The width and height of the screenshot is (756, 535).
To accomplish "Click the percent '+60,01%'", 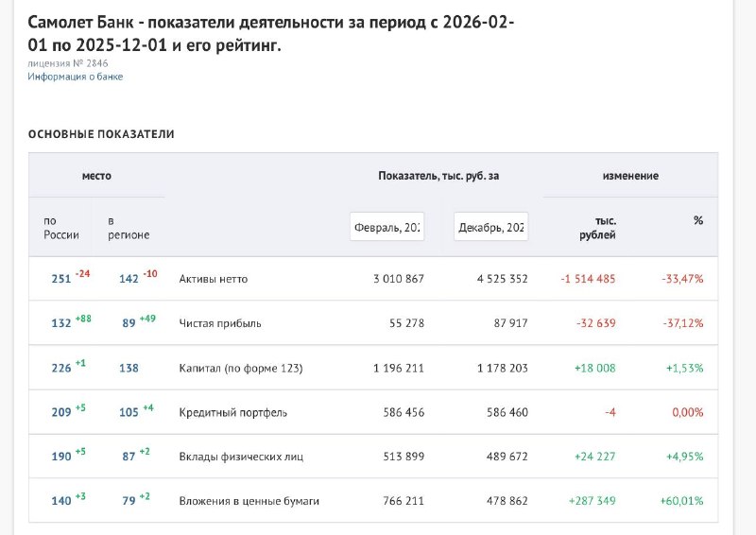I will (x=681, y=501).
